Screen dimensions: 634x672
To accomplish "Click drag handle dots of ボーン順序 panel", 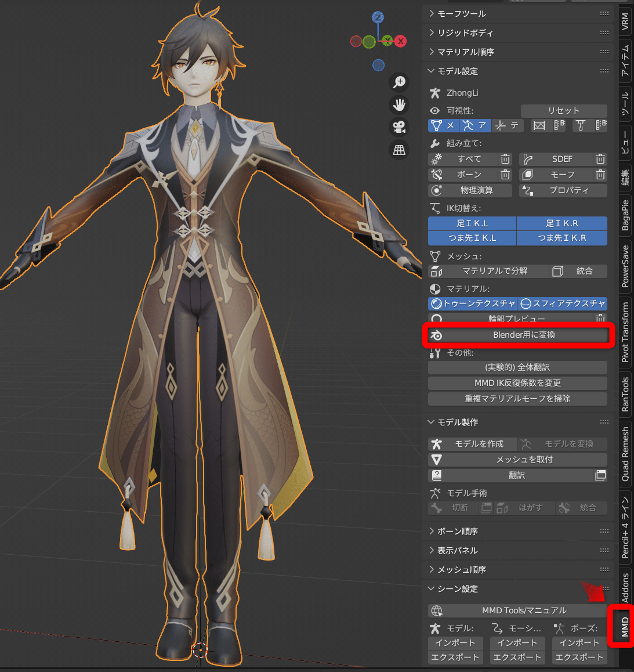I will click(x=604, y=531).
